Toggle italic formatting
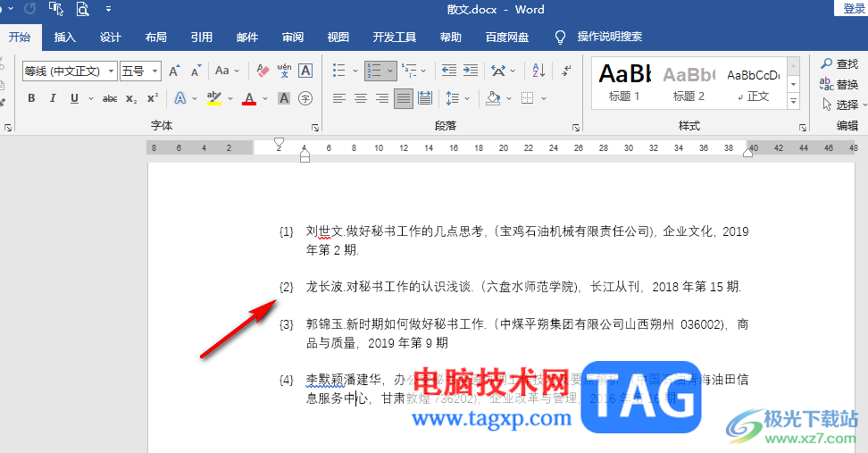This screenshot has height=453, width=868. pos(53,98)
